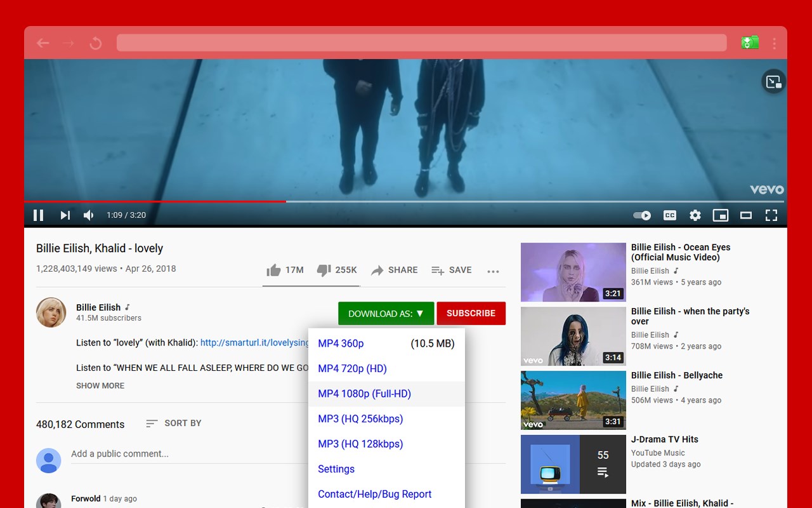Click the video title "Billie Eilish, Khalid - lovely"
The image size is (812, 508).
(100, 248)
